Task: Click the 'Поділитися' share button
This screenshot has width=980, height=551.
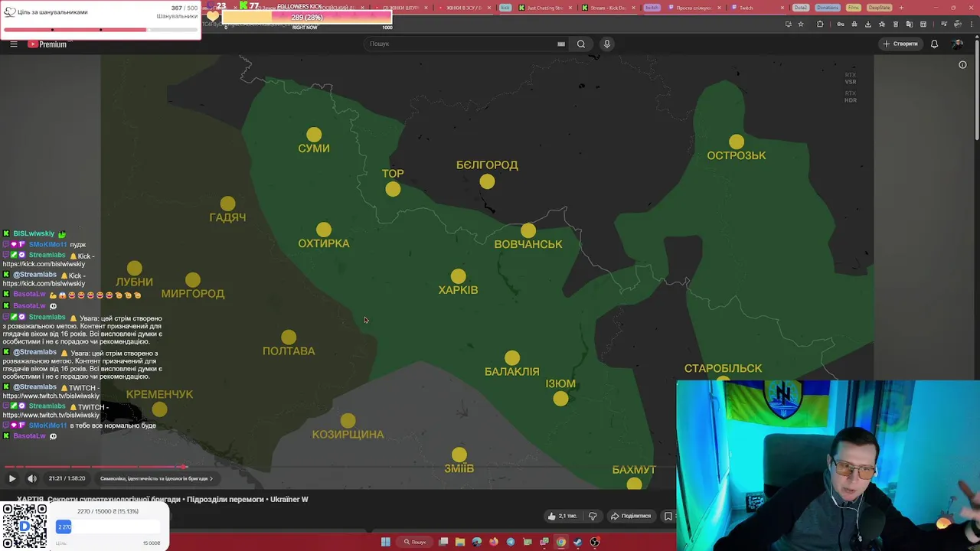Action: tap(630, 516)
